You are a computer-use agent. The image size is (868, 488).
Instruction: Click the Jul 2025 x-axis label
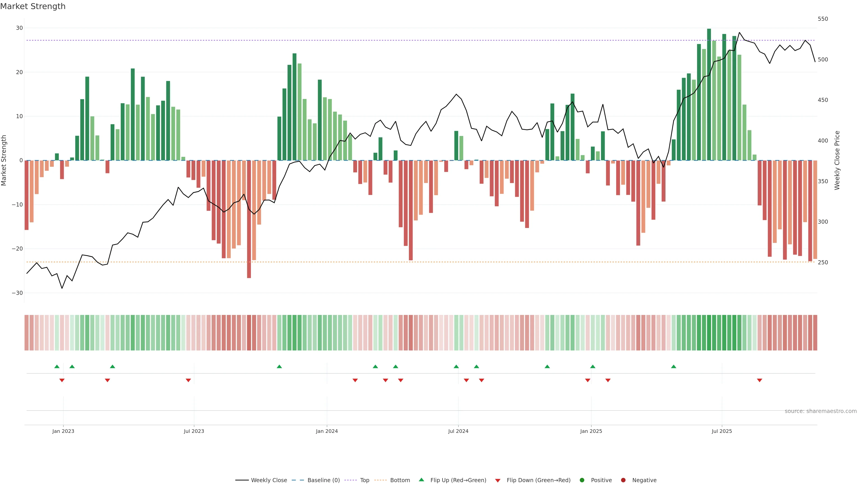(x=722, y=431)
